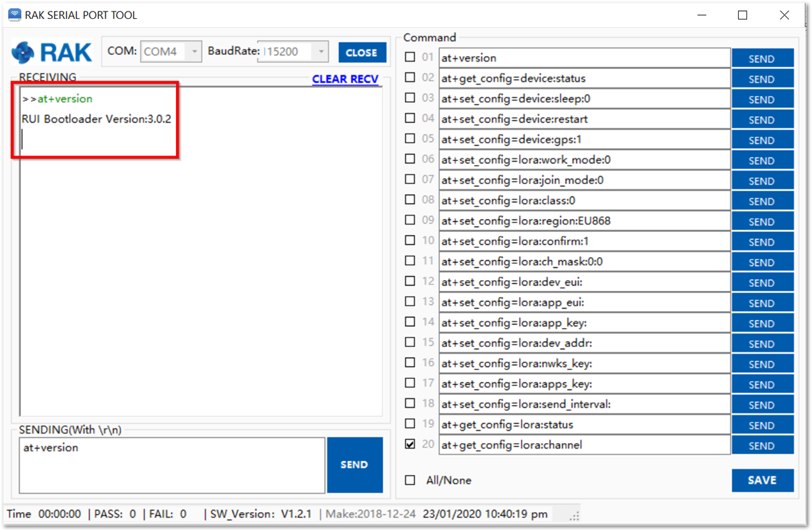Viewport: 812px width, 531px height.
Task: Click the SW_Version V1.2.1 status text
Action: tap(261, 514)
